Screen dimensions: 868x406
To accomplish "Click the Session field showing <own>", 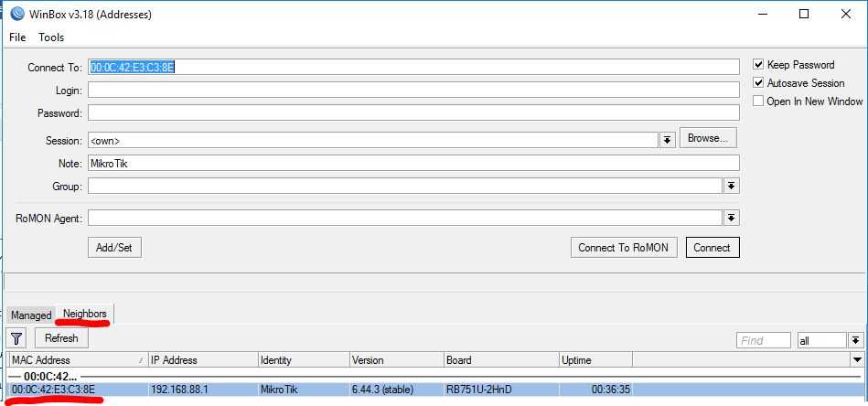I will (x=372, y=141).
